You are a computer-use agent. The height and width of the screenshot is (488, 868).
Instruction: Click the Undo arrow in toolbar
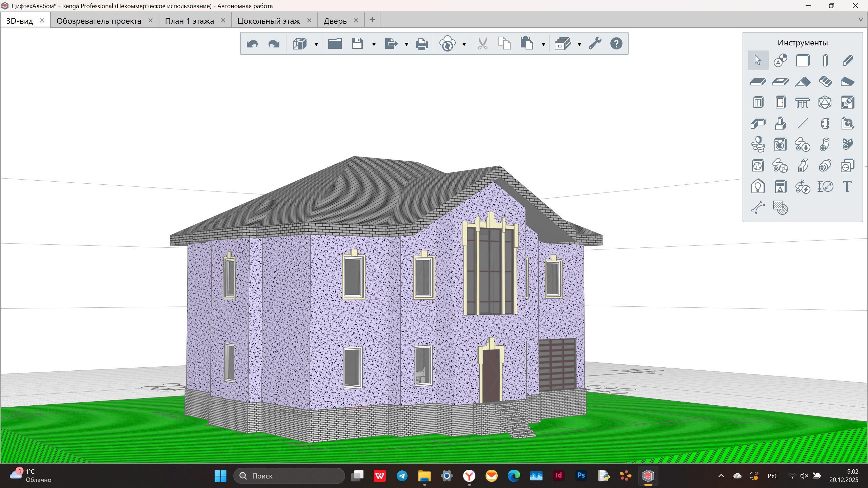click(x=252, y=44)
